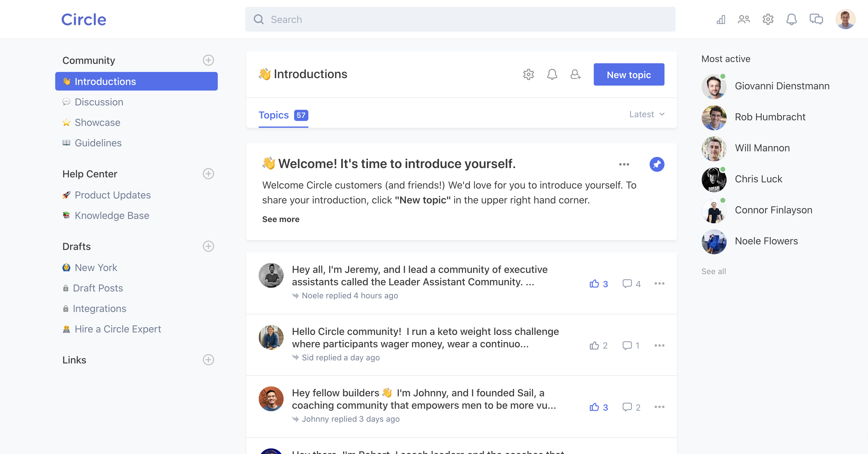This screenshot has width=868, height=454.
Task: Open the Guidelines space
Action: click(92, 143)
